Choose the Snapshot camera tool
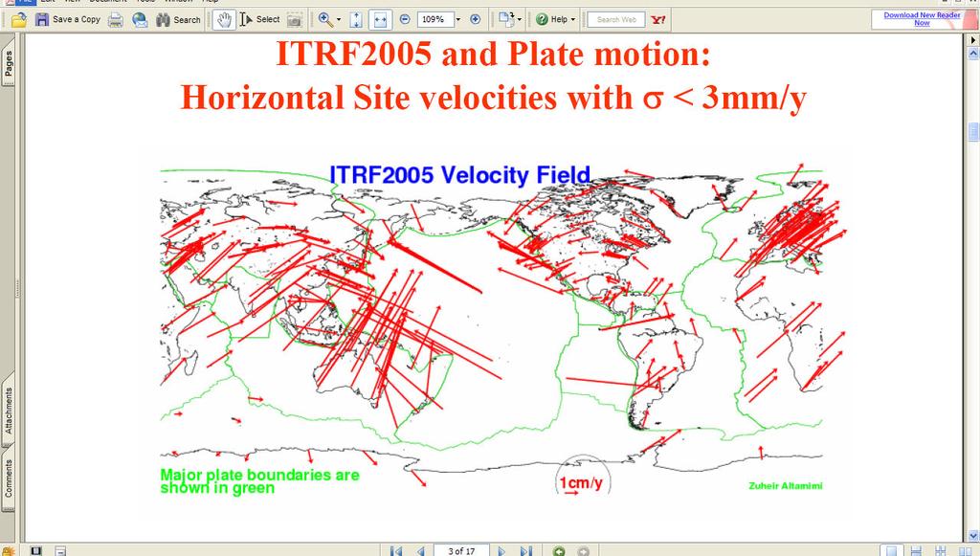The width and height of the screenshot is (980, 556). pyautogui.click(x=295, y=20)
